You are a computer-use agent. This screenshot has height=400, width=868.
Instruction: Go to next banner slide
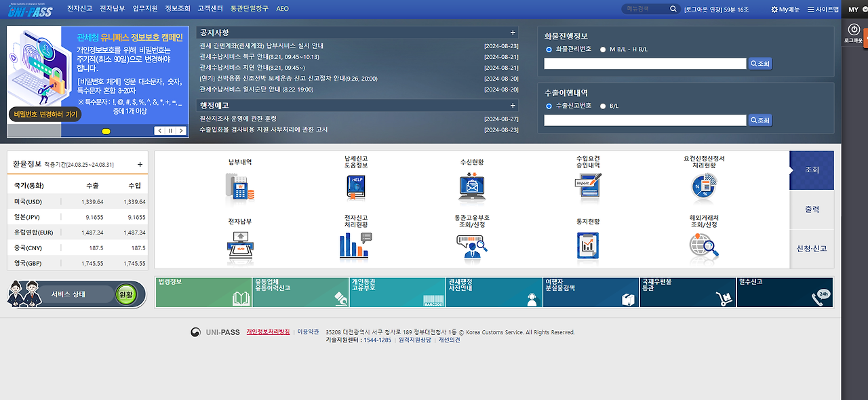[182, 131]
